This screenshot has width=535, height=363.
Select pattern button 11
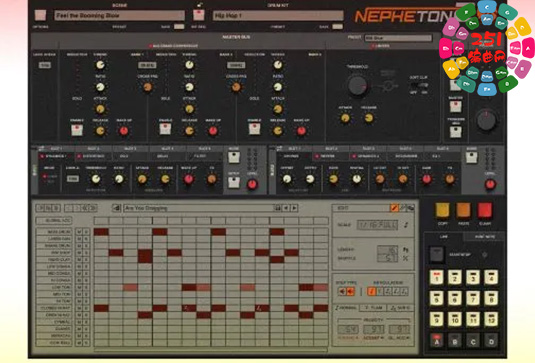(x=473, y=319)
